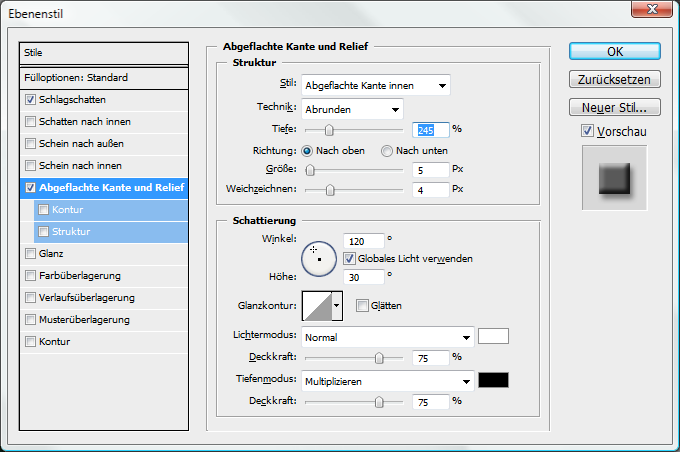The width and height of the screenshot is (680, 452).
Task: Select the Farbüberlagerung row label
Action: pyautogui.click(x=80, y=275)
